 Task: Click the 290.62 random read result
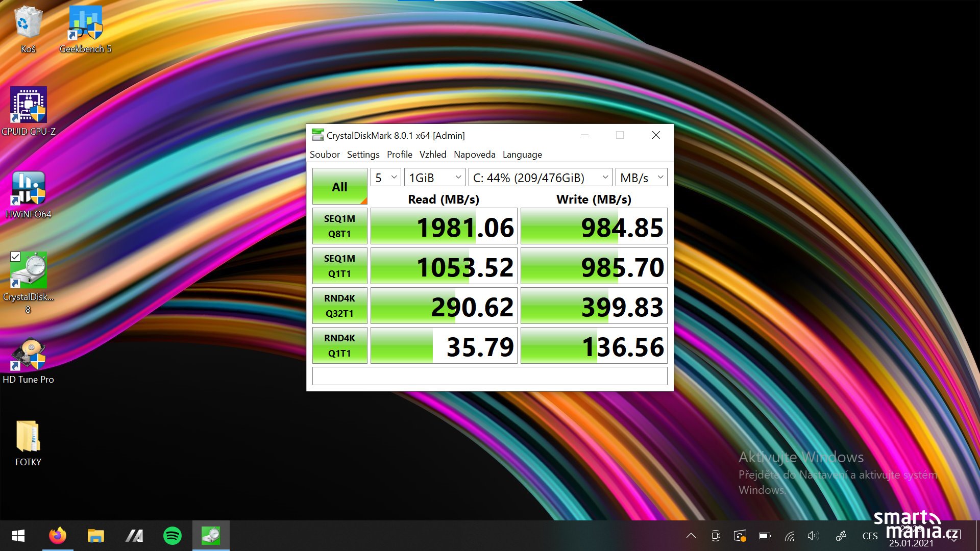tap(444, 306)
